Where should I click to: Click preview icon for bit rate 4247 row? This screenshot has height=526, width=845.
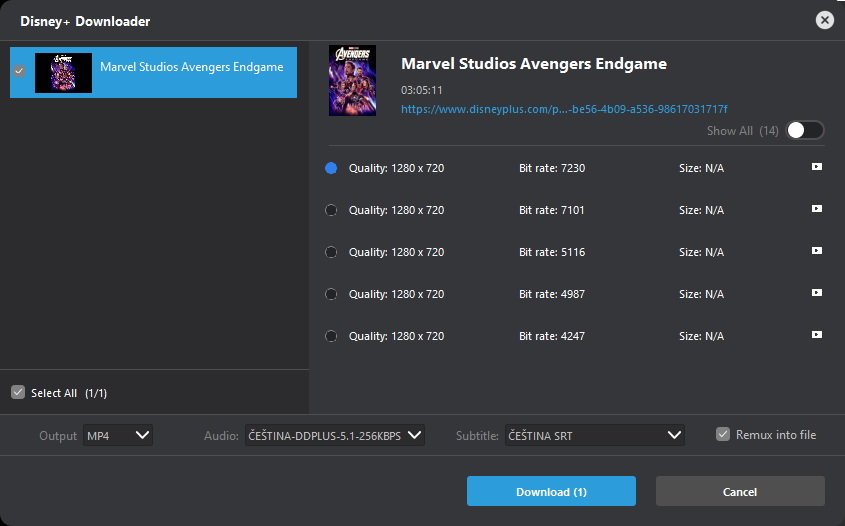click(x=817, y=335)
